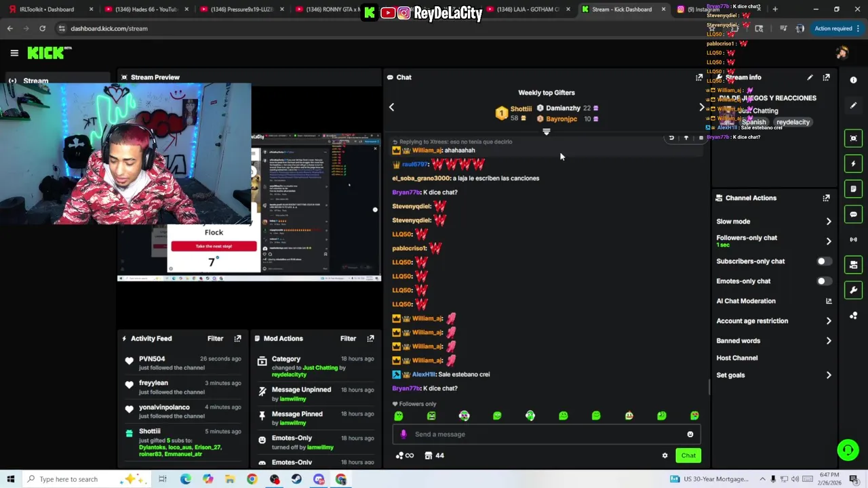
Task: Click the Spanish language tag
Action: (753, 122)
